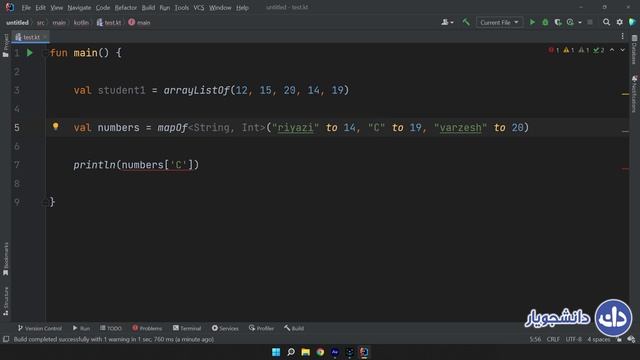This screenshot has height=360, width=640.
Task: Toggle the Bookmarks tool window
Action: tap(5, 258)
